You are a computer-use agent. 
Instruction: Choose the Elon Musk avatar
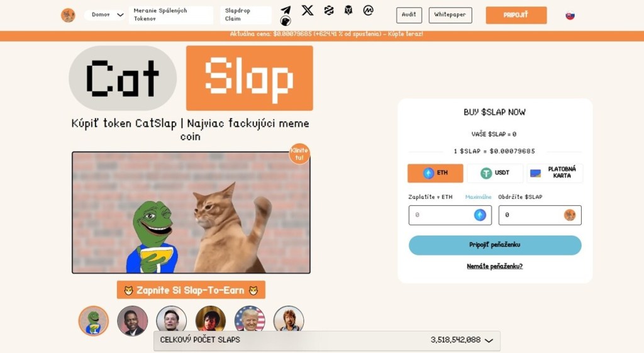coord(171,319)
